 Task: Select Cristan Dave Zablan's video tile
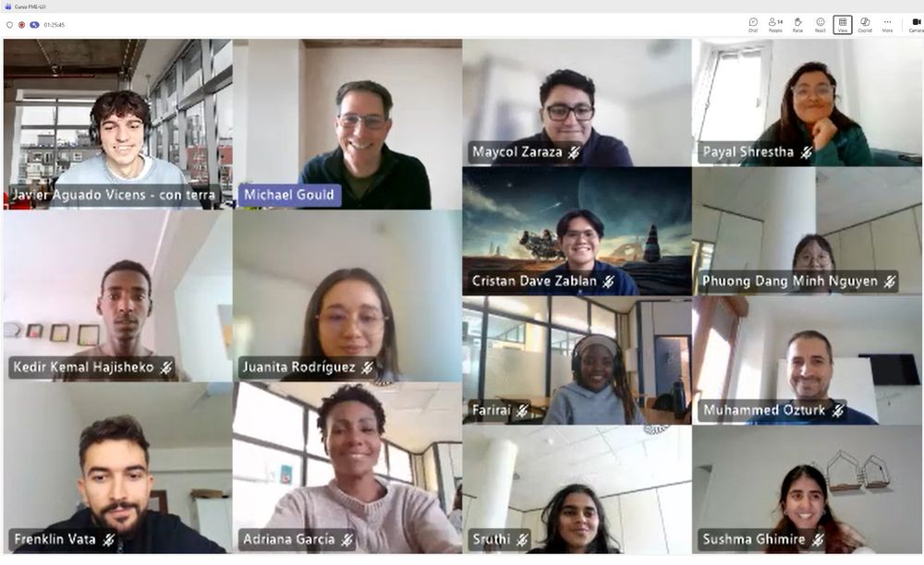point(577,232)
